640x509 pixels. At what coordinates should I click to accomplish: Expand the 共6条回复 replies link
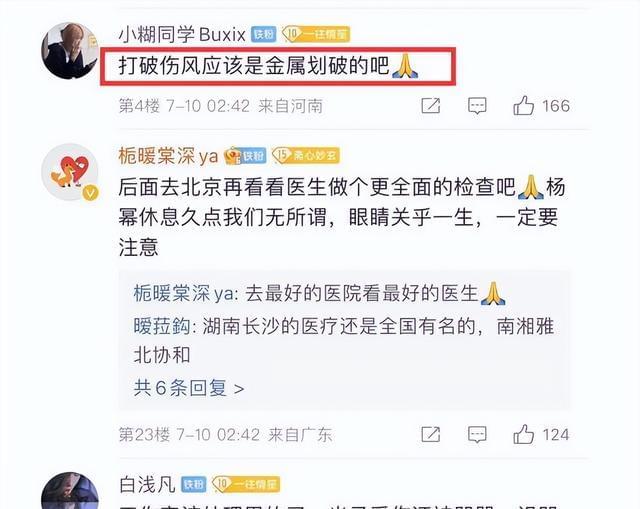point(189,388)
